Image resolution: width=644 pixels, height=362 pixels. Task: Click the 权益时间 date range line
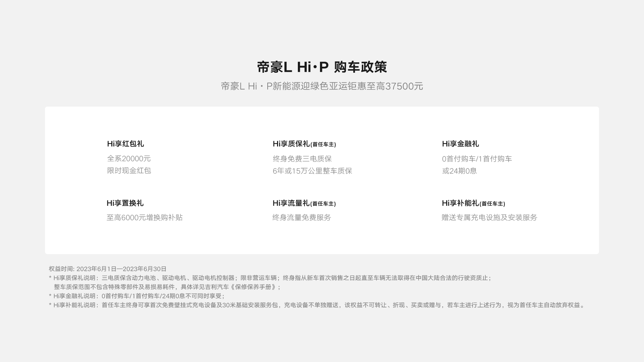coord(108,269)
